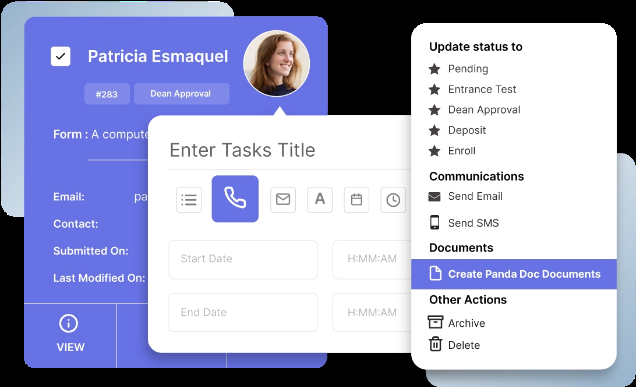Select the calendar task type icon
The height and width of the screenshot is (387, 636).
[357, 200]
